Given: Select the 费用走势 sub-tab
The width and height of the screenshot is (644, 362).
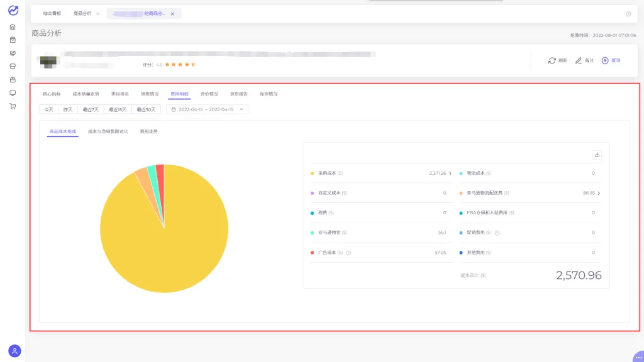Looking at the screenshot, I should [x=148, y=131].
